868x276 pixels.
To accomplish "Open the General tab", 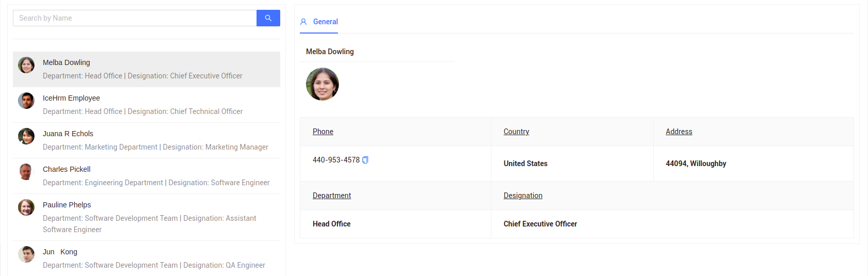I will pos(319,22).
